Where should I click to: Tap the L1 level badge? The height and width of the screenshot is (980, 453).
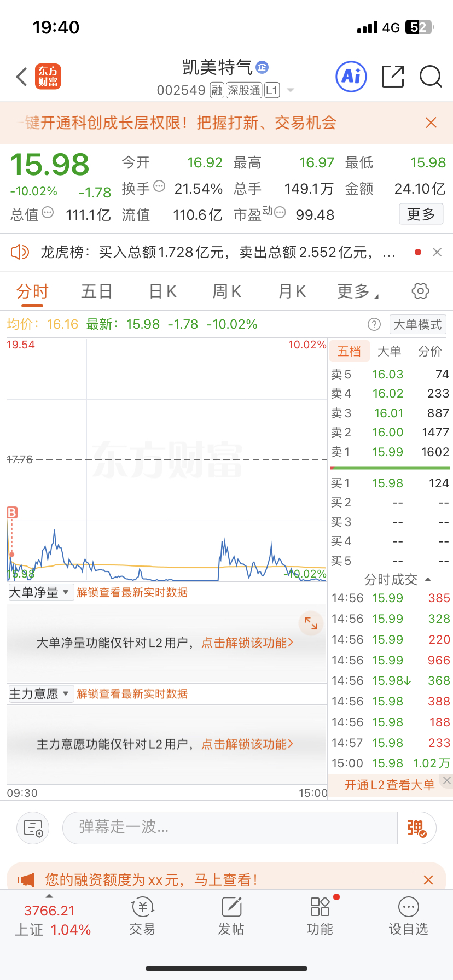(x=272, y=90)
